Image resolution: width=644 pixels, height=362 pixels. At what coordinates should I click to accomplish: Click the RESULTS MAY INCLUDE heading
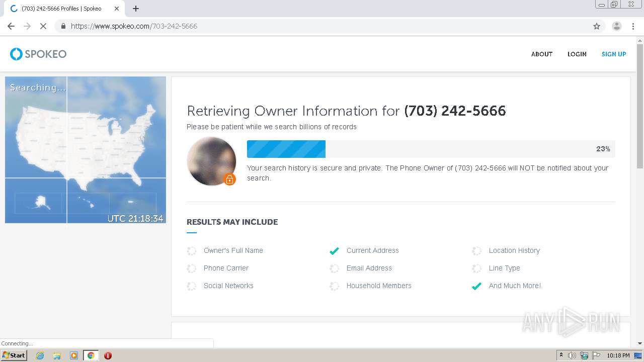pyautogui.click(x=232, y=222)
